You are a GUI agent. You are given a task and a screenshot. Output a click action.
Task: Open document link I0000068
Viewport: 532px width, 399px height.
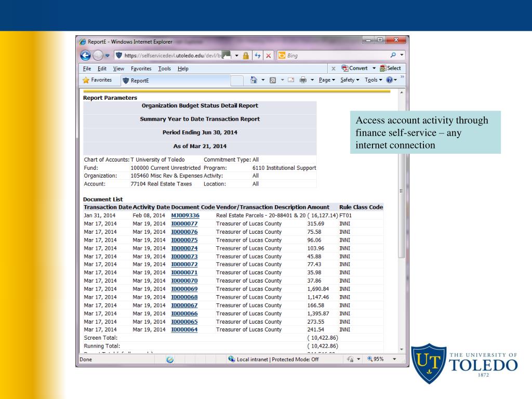(x=184, y=297)
